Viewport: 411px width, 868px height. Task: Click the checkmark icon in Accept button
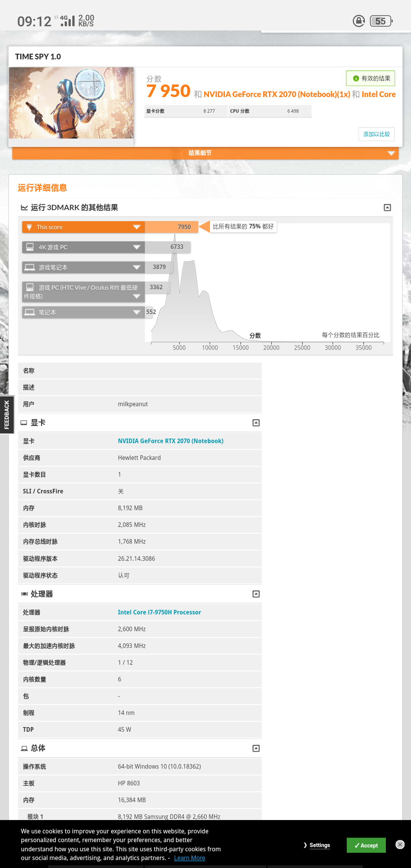tap(357, 845)
